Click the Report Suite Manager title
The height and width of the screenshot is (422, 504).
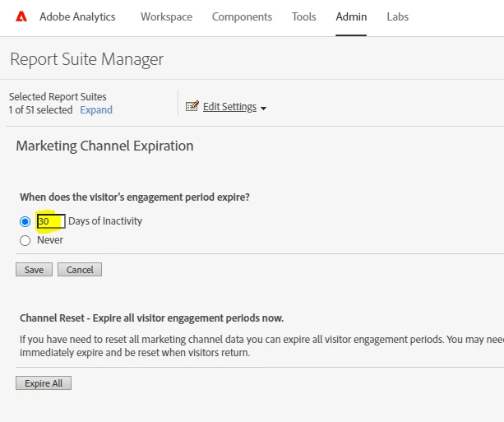click(87, 59)
